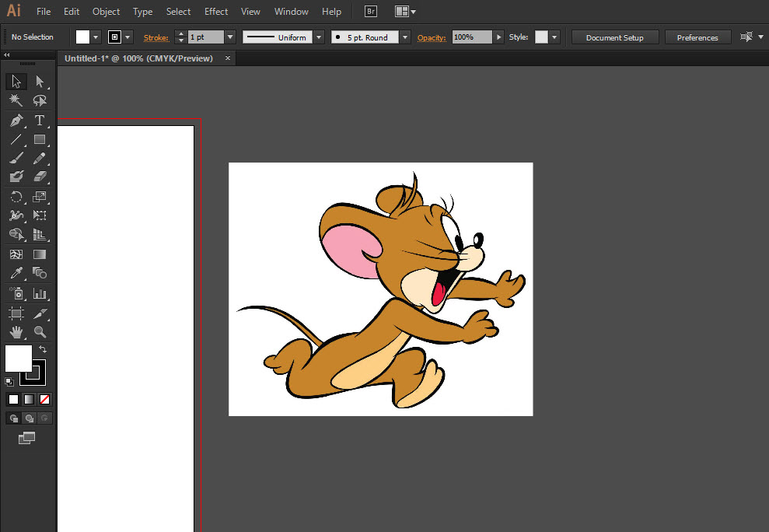Select the Pen tool
This screenshot has width=769, height=532.
pyautogui.click(x=16, y=121)
